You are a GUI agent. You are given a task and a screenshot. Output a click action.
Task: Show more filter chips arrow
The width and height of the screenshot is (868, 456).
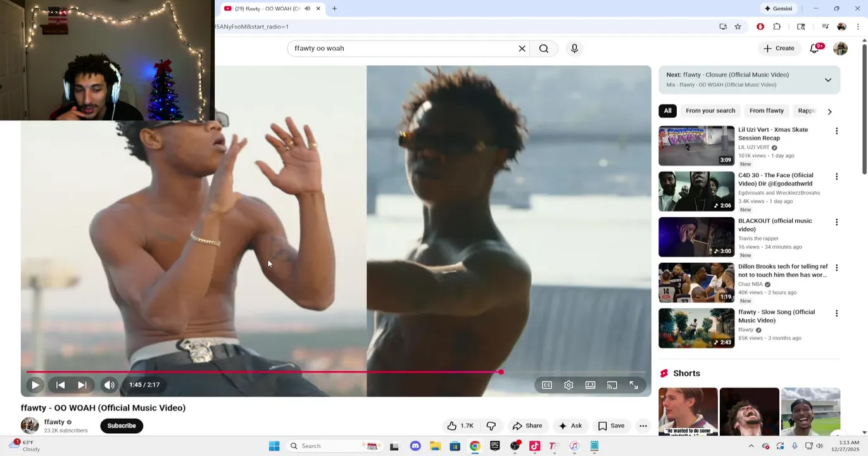pyautogui.click(x=829, y=111)
